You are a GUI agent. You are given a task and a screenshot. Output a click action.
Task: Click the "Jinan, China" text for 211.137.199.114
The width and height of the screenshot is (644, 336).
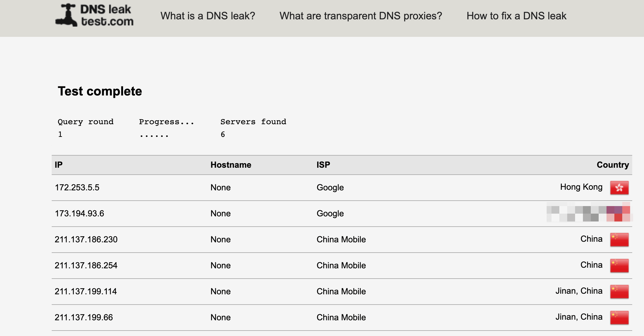click(579, 291)
